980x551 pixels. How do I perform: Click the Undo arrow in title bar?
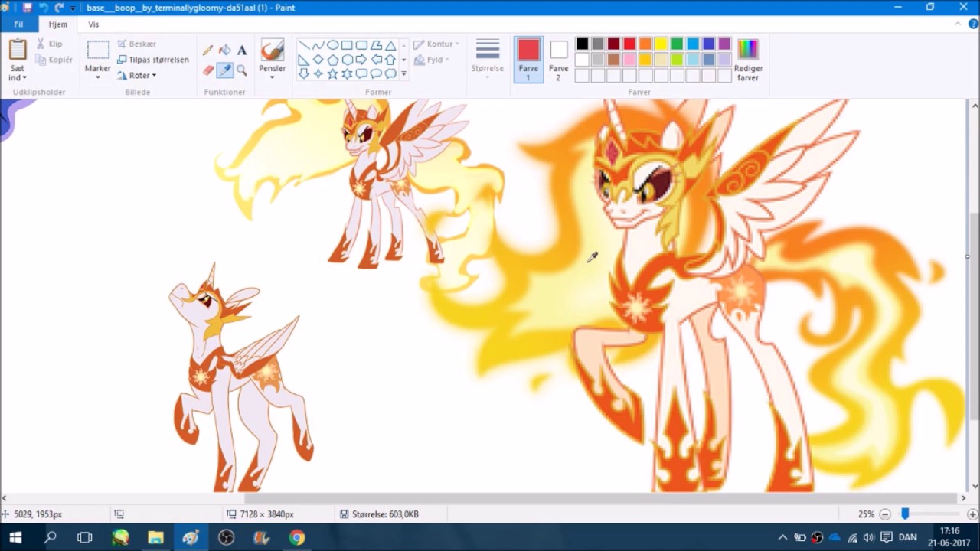pyautogui.click(x=44, y=8)
